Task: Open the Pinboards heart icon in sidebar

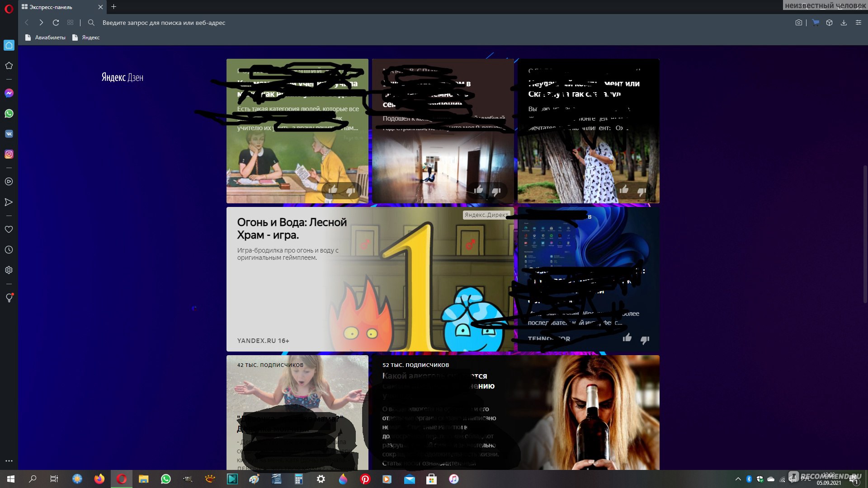Action: coord(9,230)
